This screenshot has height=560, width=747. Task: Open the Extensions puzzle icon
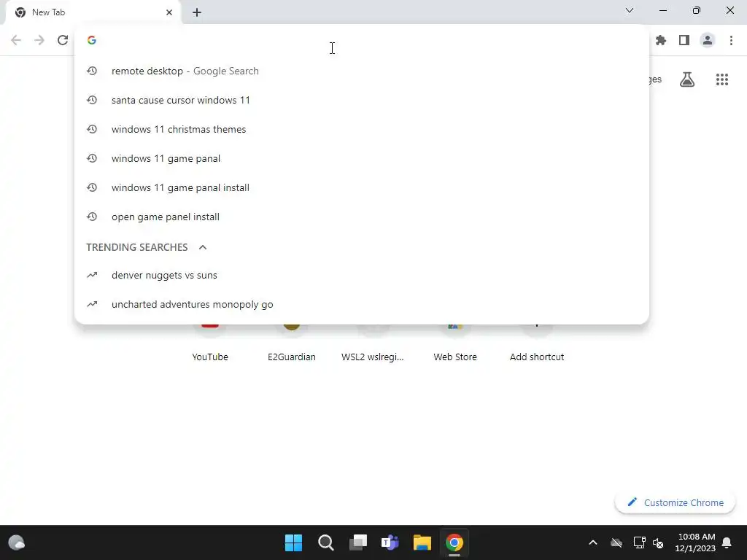tap(661, 41)
